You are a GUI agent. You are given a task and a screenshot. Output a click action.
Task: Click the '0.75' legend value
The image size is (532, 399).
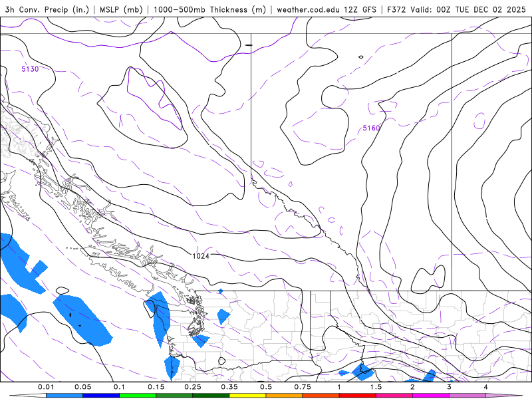tap(303, 387)
